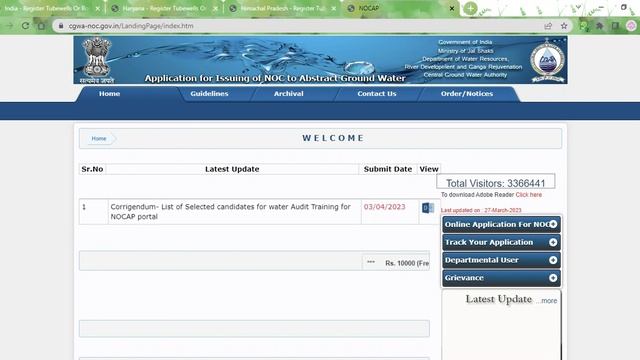Click the Latest Update column header
640x360 pixels.
tap(232, 169)
